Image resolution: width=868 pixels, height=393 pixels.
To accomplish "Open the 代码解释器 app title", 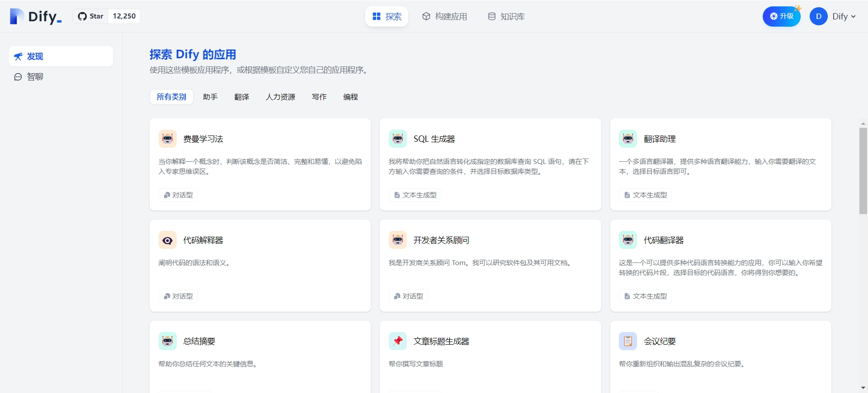I will 203,240.
